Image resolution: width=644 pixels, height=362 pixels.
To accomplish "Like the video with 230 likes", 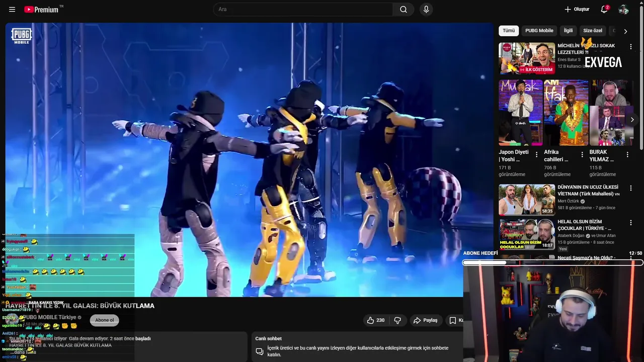I will click(x=376, y=320).
